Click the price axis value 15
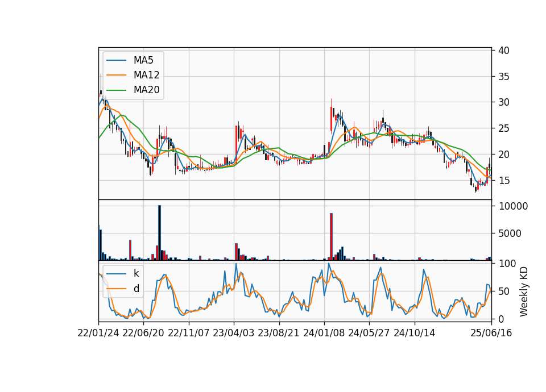The image size is (546, 392). [503, 181]
